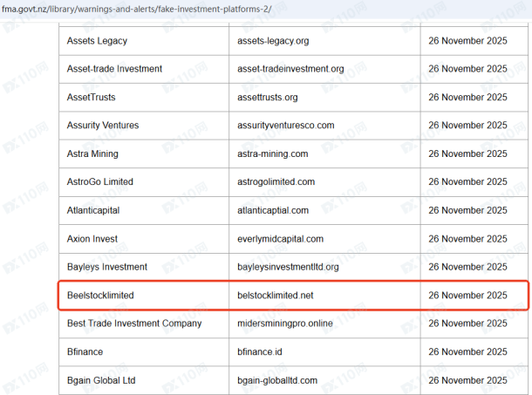Select the Atlanticapital name cell

93,210
